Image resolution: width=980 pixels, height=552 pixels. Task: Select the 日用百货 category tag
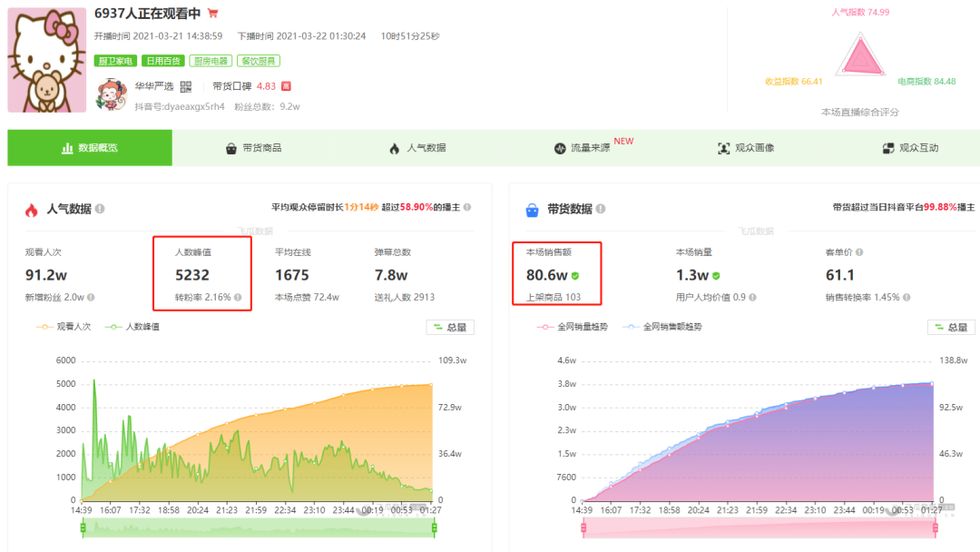coord(162,61)
